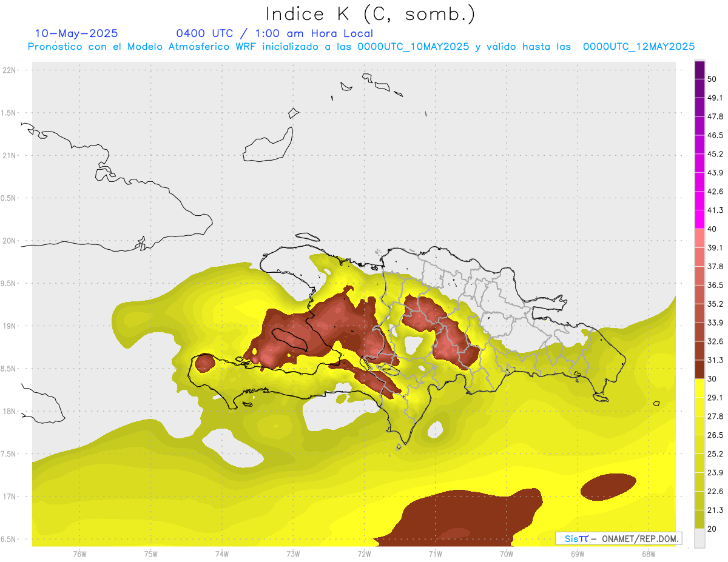Screen dimensions: 728x562
Task: Pick the gray band below 20 on the scale
Action: point(699,538)
